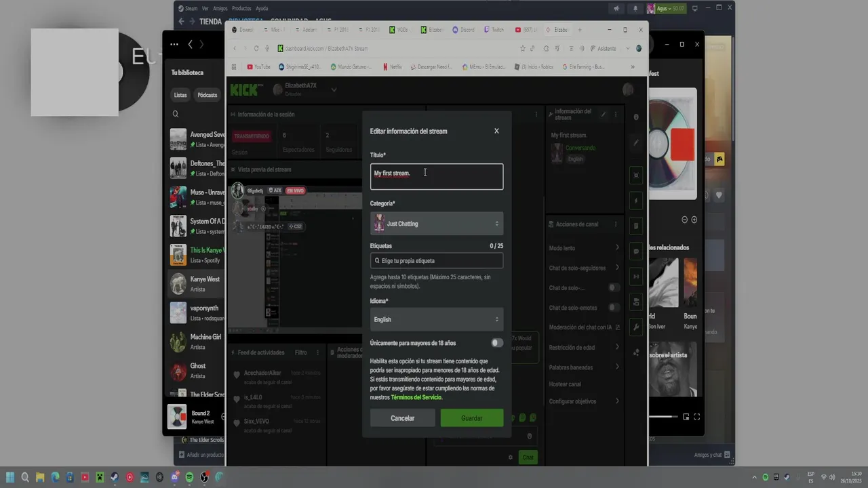868x488 pixels.
Task: Click the wrench icon in Kick sidebar
Action: pyautogui.click(x=636, y=327)
